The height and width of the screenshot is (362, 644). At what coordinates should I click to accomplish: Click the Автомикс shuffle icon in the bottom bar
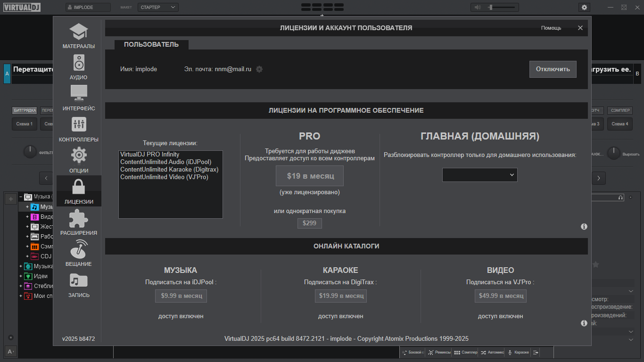point(483,353)
